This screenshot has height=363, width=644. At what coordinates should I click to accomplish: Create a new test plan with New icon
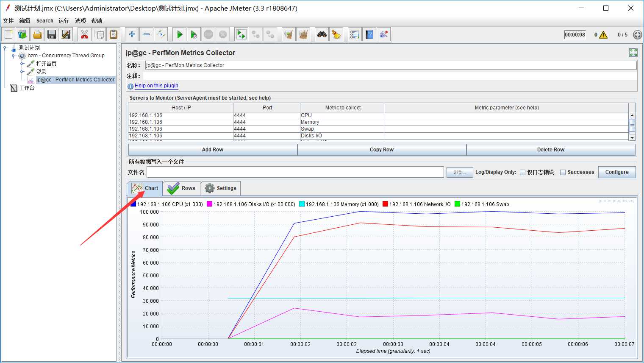8,34
